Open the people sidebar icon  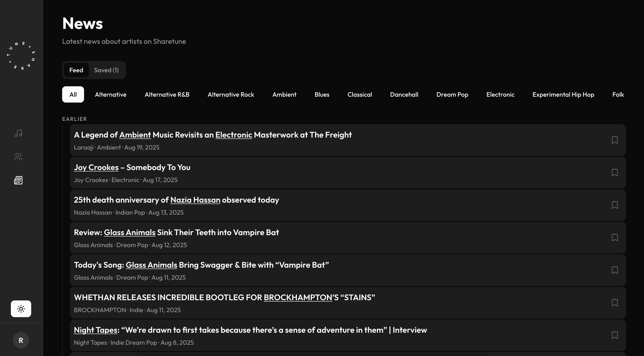click(18, 157)
